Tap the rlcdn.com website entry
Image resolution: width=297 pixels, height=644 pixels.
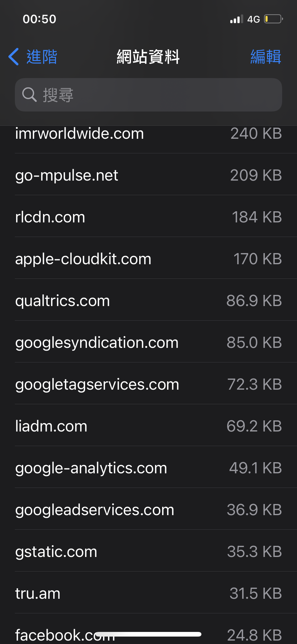(x=148, y=217)
